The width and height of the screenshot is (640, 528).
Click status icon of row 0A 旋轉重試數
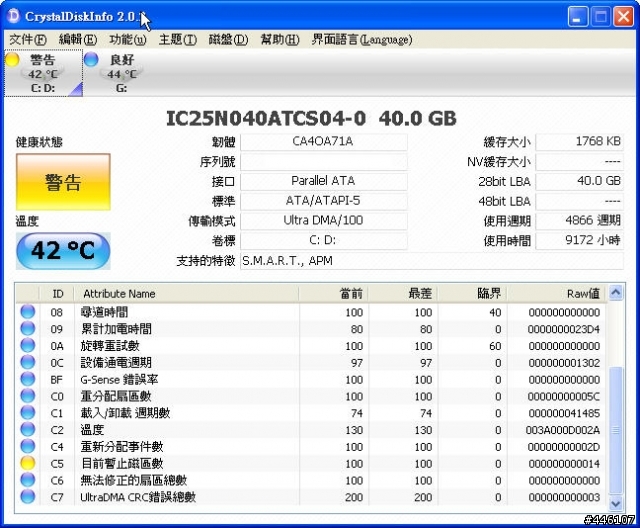tap(28, 345)
